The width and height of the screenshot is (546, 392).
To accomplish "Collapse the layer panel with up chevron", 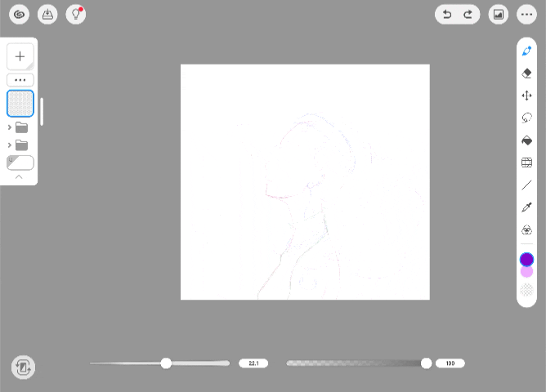I will tap(19, 177).
